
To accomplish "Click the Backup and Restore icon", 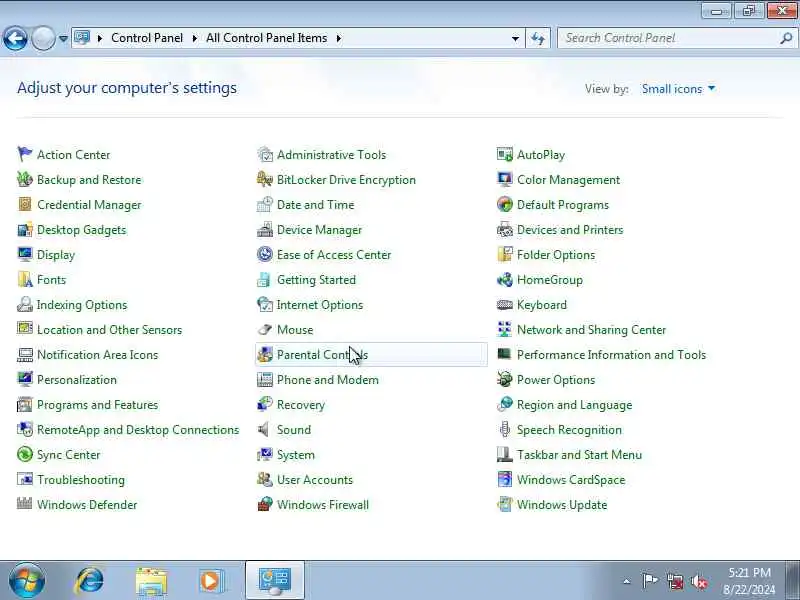I will click(24, 179).
